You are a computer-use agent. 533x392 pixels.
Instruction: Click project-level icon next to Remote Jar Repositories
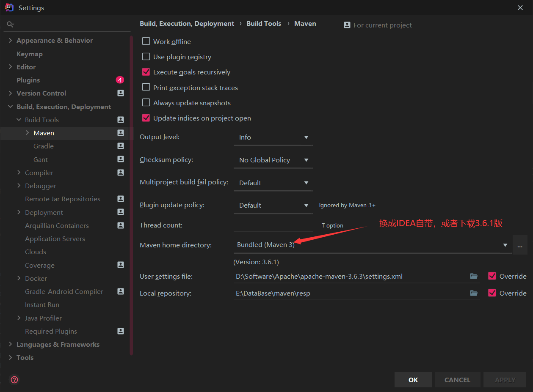tap(121, 199)
